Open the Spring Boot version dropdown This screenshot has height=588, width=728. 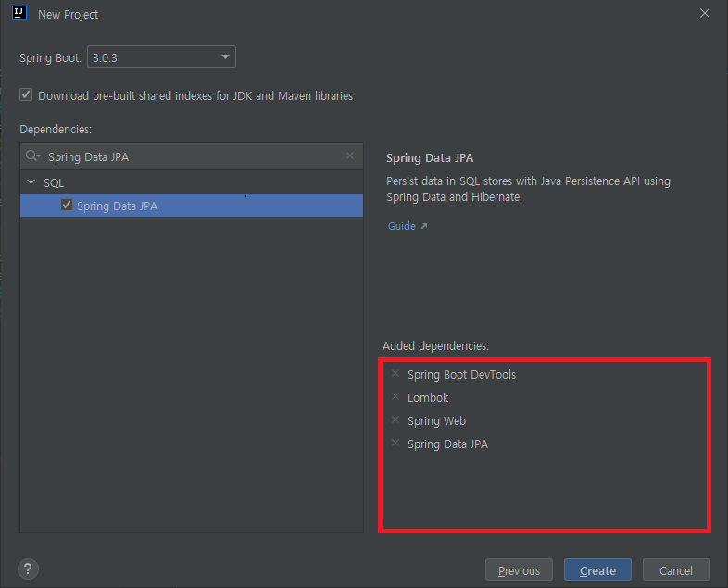(161, 56)
